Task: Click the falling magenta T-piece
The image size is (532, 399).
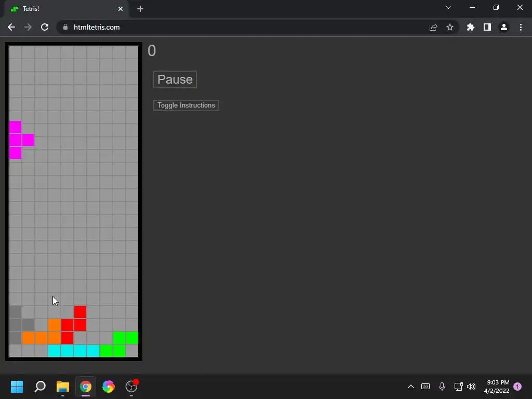Action: pos(16,140)
